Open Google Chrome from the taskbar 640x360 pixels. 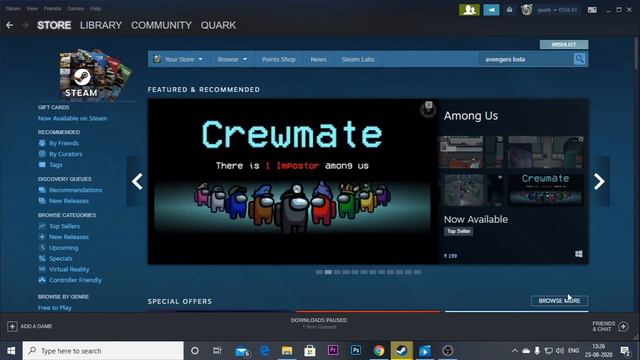pos(379,350)
